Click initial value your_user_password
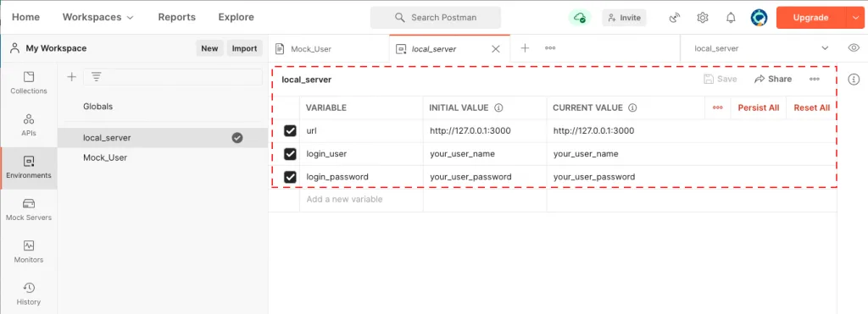The image size is (868, 314). [470, 177]
